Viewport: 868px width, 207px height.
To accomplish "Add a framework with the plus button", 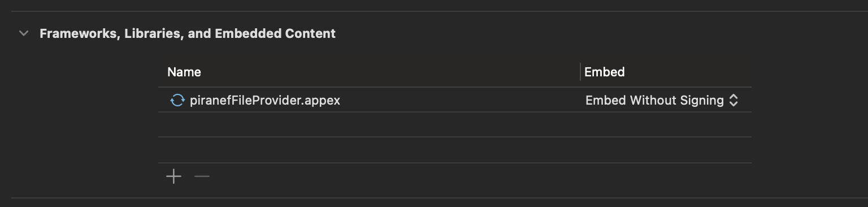I will (173, 176).
